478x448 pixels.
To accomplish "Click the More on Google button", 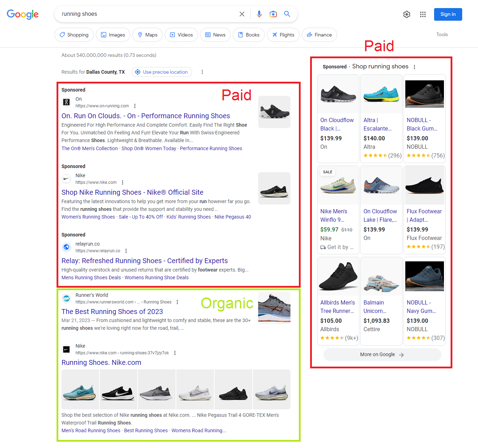I will tap(382, 355).
